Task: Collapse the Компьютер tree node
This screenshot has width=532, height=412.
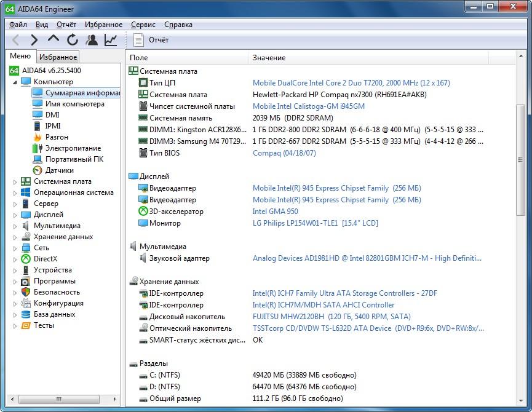Action: [15, 82]
